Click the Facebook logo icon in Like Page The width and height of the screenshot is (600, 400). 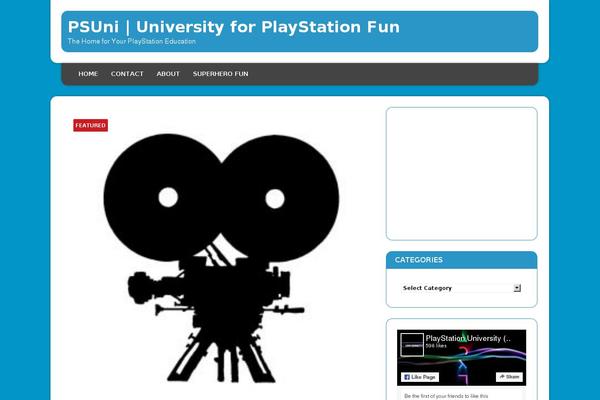coord(407,377)
